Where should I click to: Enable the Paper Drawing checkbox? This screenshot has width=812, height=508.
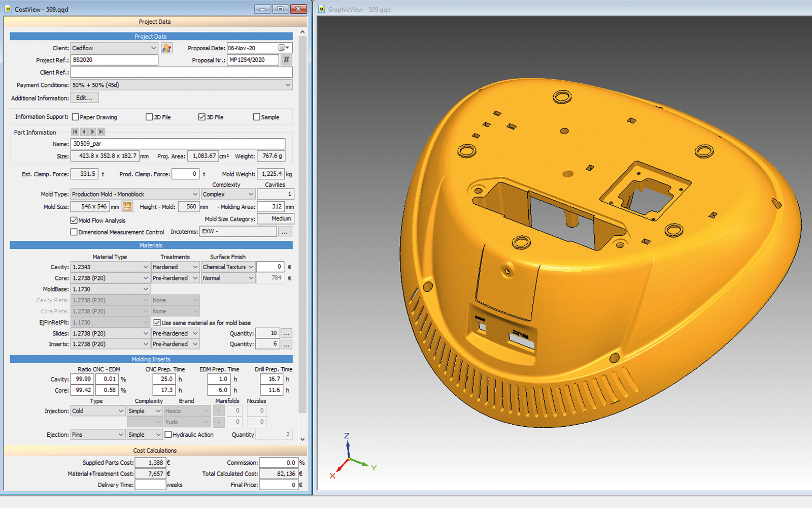(76, 117)
